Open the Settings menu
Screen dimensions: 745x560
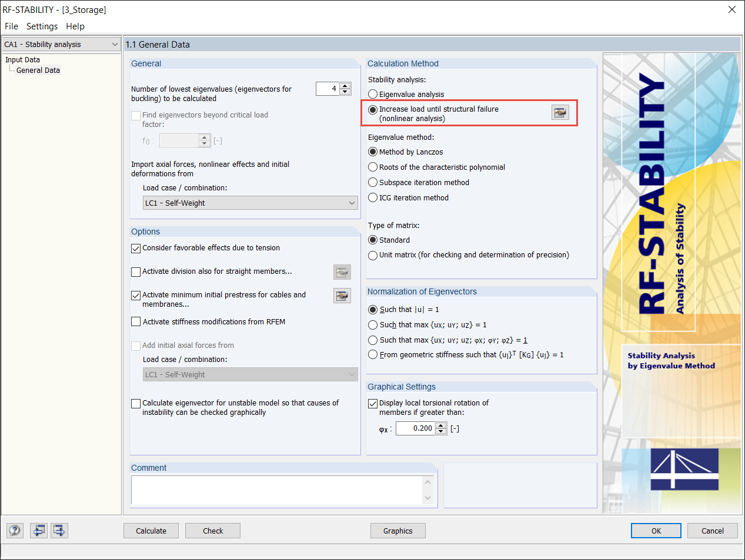tap(41, 26)
